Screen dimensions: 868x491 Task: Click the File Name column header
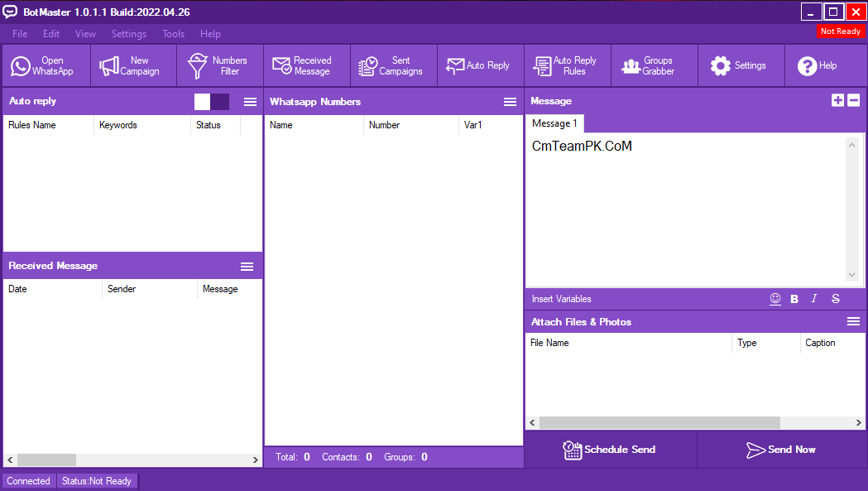629,343
